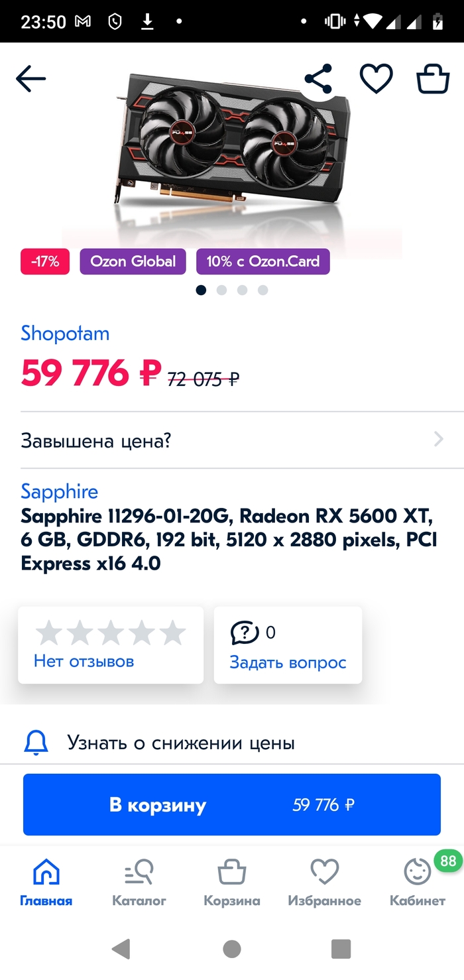The width and height of the screenshot is (464, 980).
Task: Switch to the Корзина tab
Action: click(x=232, y=883)
